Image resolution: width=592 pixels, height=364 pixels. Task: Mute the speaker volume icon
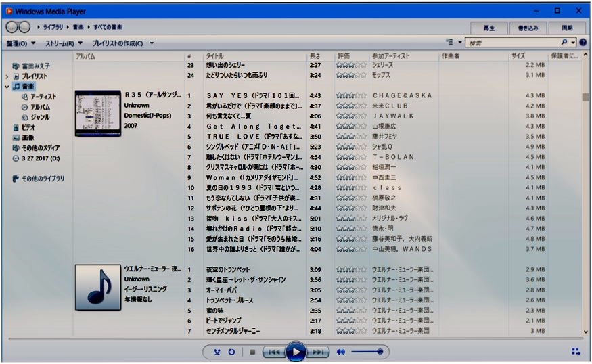[x=340, y=352]
